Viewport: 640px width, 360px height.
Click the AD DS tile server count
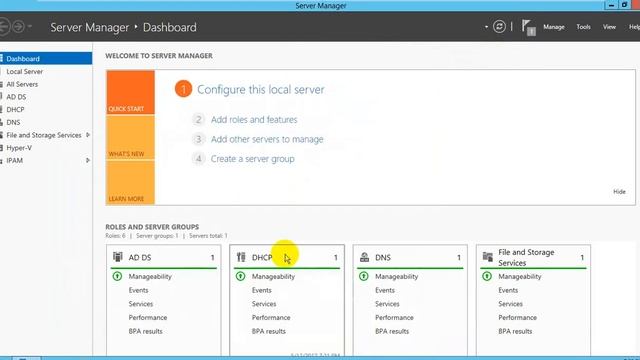tap(212, 258)
